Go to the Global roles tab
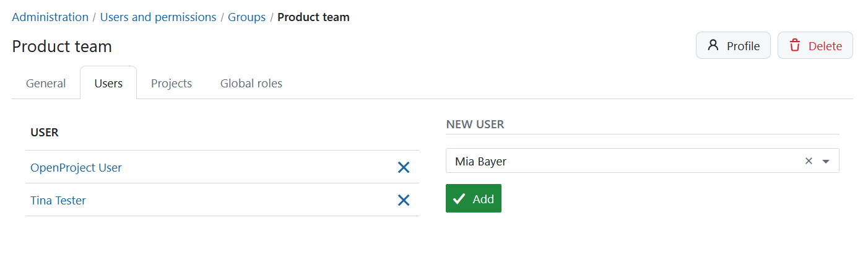This screenshot has width=868, height=259. [x=251, y=83]
